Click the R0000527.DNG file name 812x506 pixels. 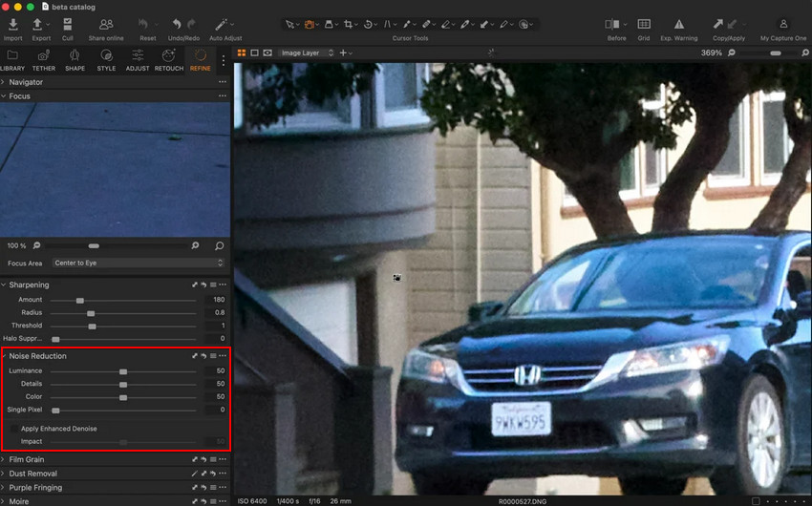[522, 501]
